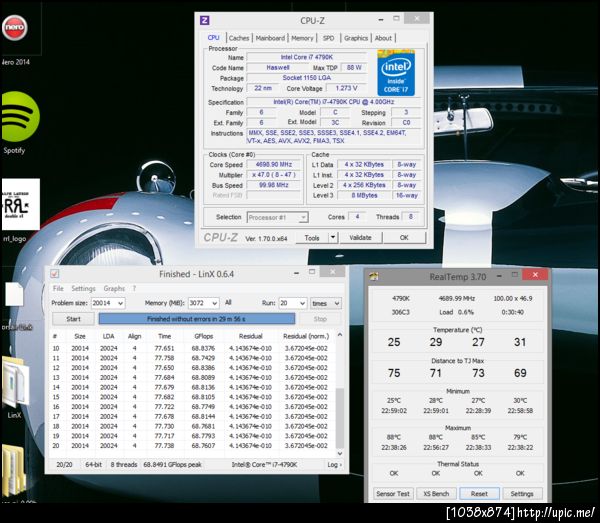Viewport: 600px width, 523px height.
Task: Click the Core Voltage 1.273 V value
Action: [346, 88]
